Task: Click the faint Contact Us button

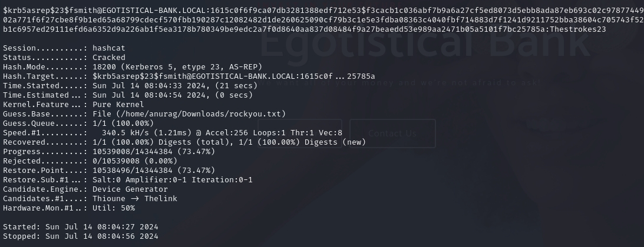Action: click(392, 133)
